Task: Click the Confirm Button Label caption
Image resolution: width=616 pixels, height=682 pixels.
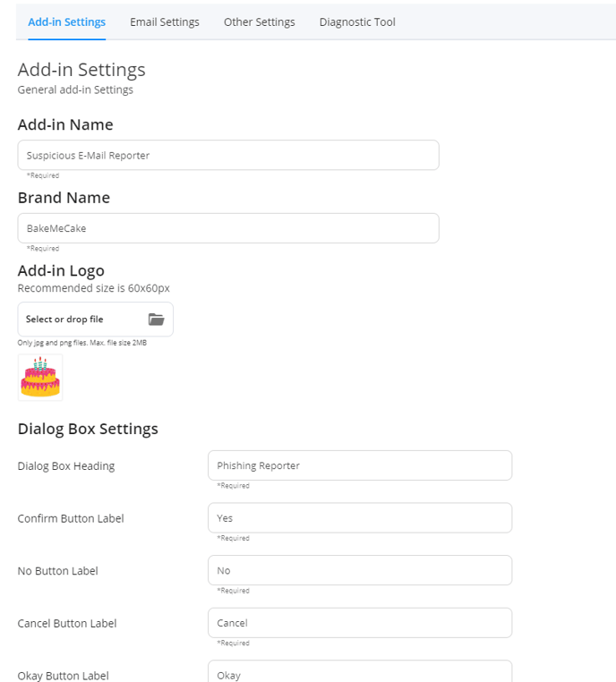Action: pyautogui.click(x=71, y=518)
